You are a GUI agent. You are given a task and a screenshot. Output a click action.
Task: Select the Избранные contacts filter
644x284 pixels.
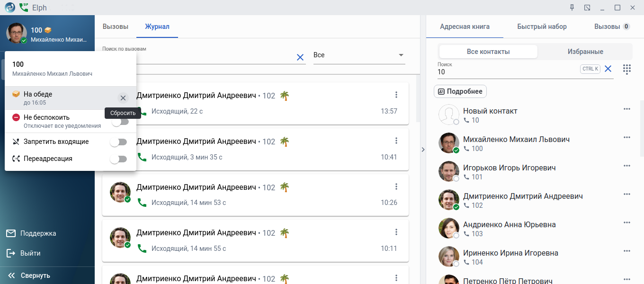pos(585,52)
